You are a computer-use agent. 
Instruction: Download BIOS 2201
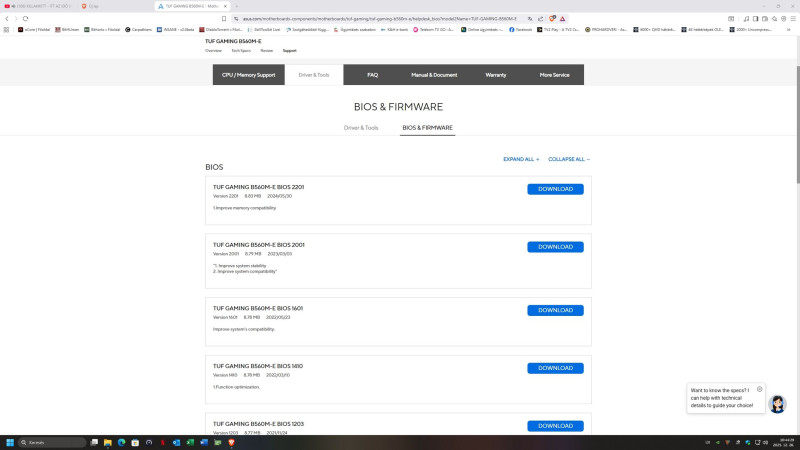[x=555, y=189]
